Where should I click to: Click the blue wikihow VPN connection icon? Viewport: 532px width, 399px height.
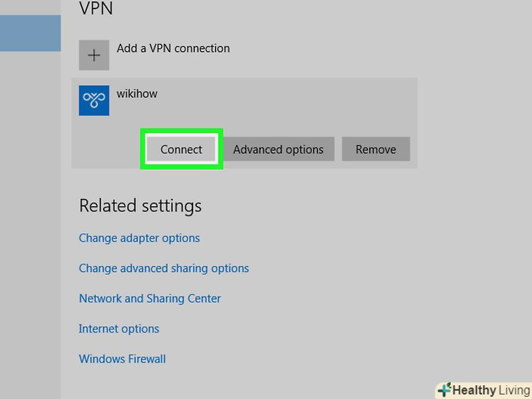pos(94,100)
